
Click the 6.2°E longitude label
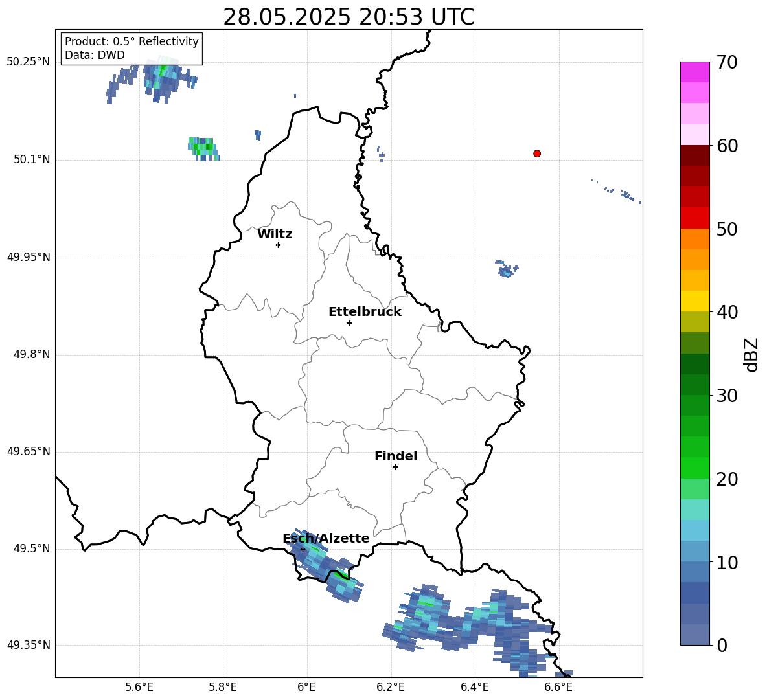pos(391,687)
